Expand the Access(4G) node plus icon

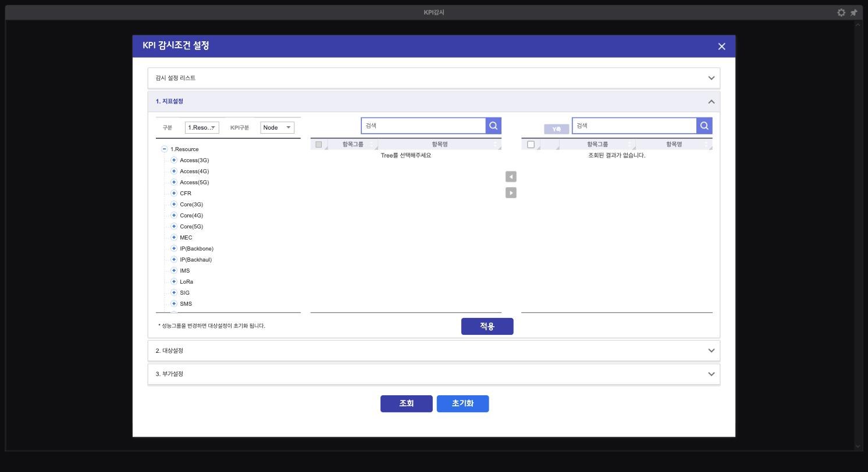173,171
